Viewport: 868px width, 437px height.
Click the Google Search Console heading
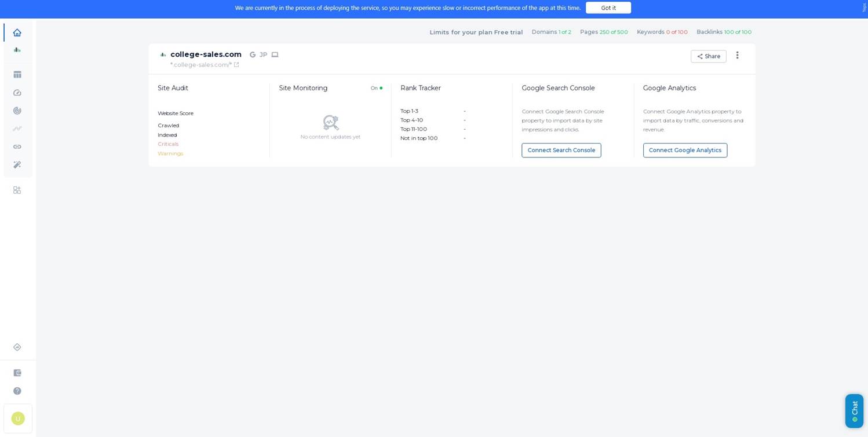(558, 88)
